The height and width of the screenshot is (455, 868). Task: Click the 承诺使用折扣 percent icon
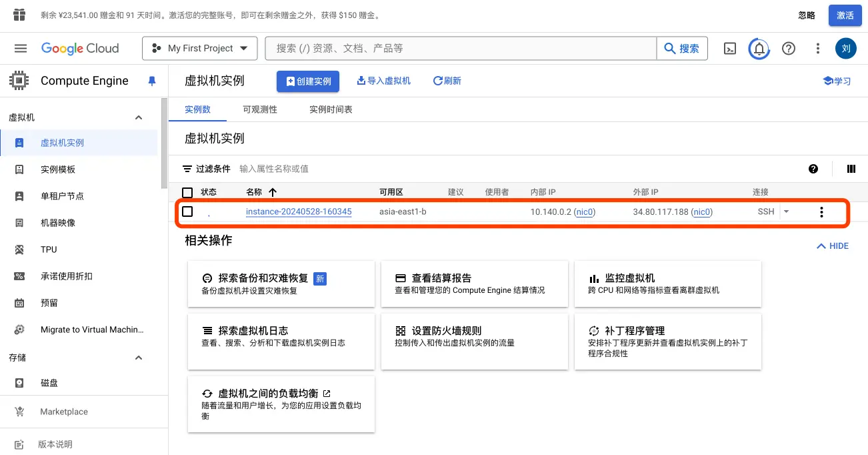pyautogui.click(x=19, y=276)
